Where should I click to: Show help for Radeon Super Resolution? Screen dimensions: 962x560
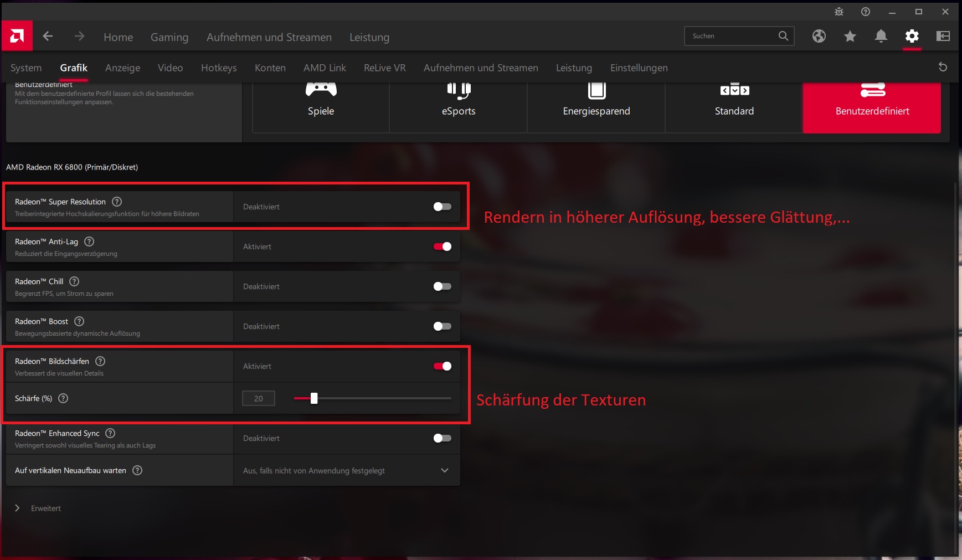click(117, 202)
